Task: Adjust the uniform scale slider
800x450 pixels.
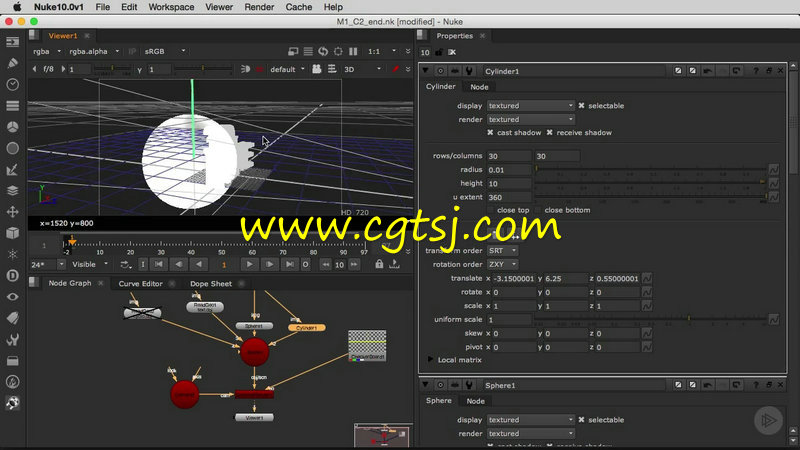Action: [651, 319]
